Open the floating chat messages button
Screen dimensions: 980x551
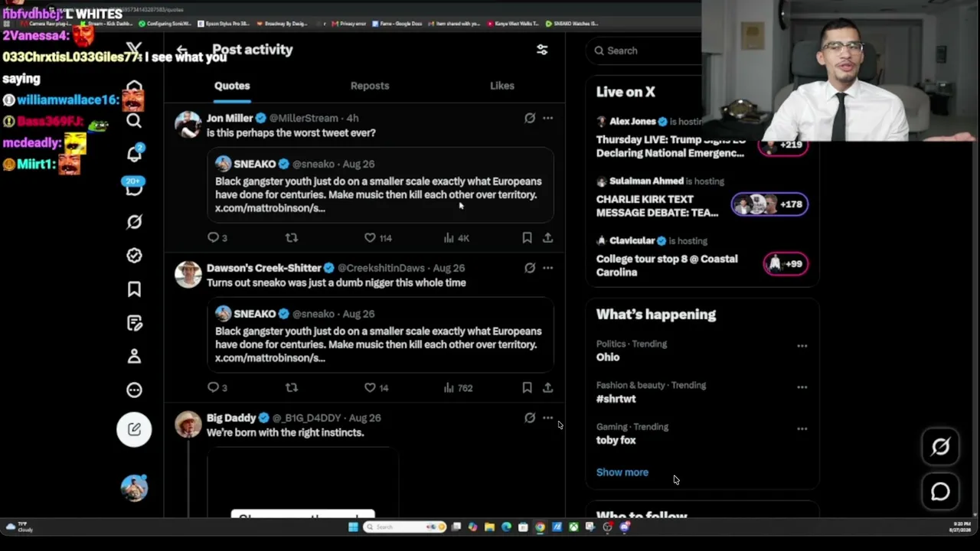click(940, 492)
